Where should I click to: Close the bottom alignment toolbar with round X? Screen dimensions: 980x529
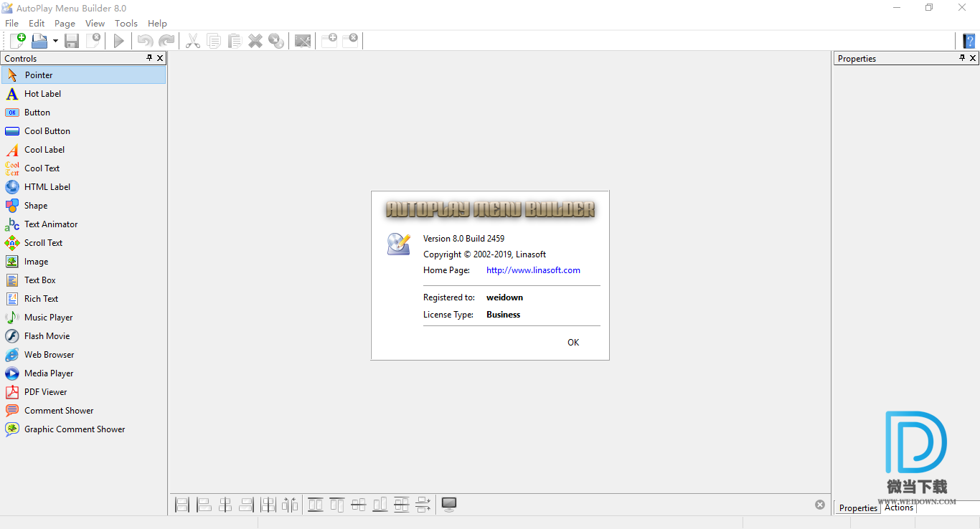click(820, 505)
